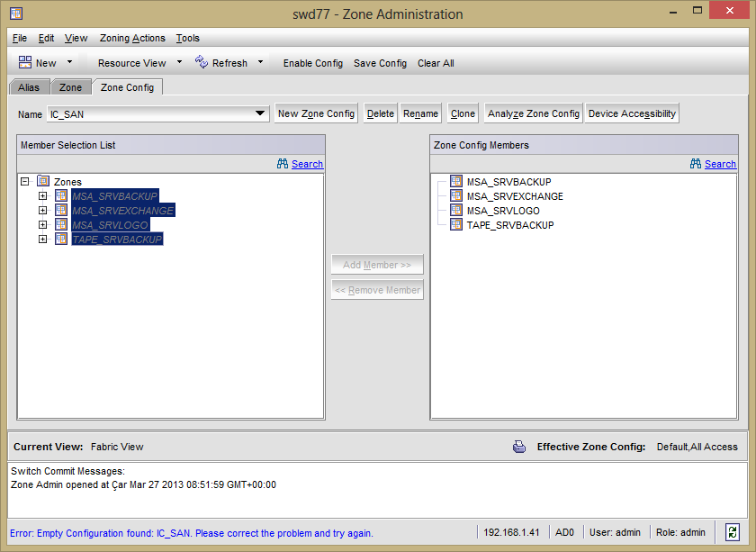This screenshot has height=552, width=756.
Task: Collapse the Zones root tree node
Action: (x=25, y=181)
